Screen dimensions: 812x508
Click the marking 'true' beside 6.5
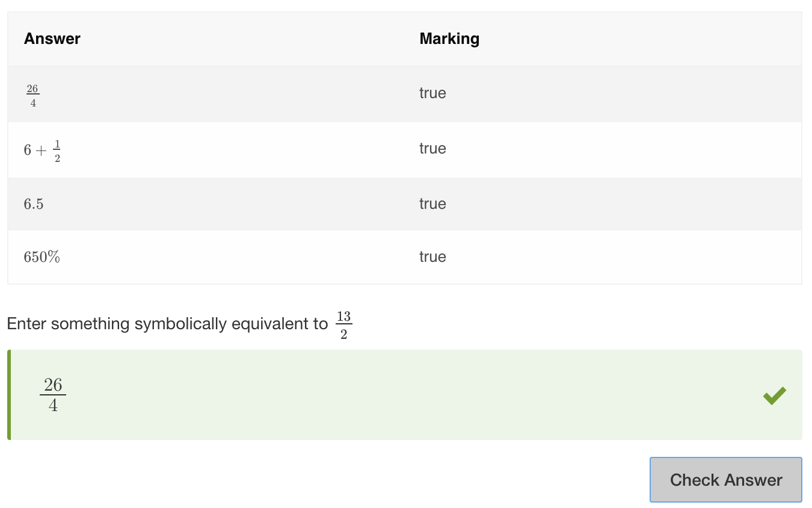coord(432,203)
